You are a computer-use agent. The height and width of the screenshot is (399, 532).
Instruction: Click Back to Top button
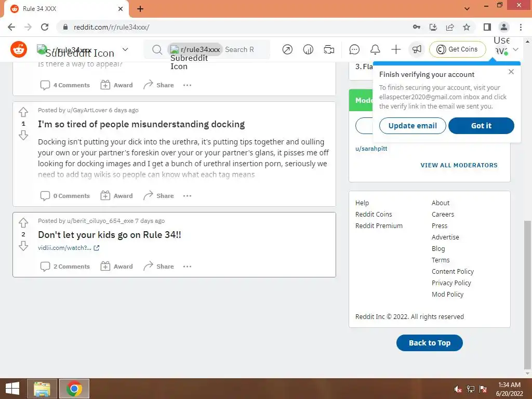pyautogui.click(x=430, y=343)
